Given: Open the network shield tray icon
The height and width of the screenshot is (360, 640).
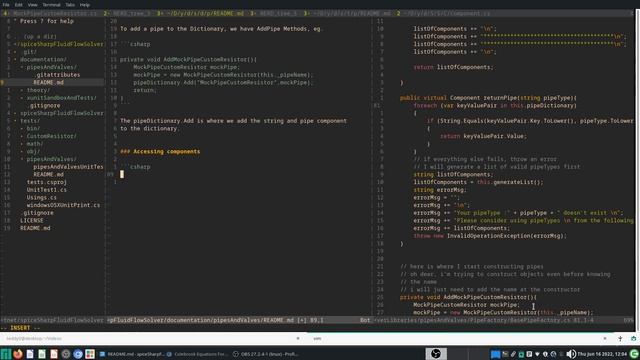Looking at the screenshot, I should point(545,354).
